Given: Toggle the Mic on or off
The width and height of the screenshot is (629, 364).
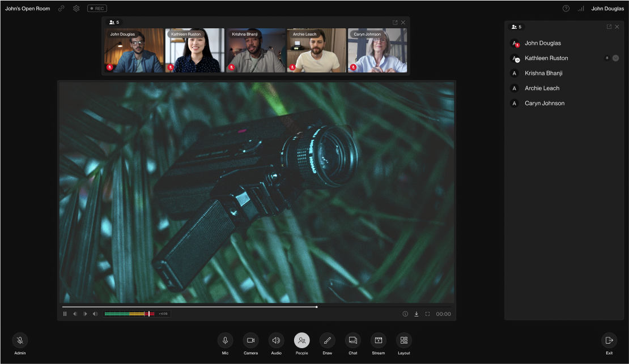Looking at the screenshot, I should point(225,340).
